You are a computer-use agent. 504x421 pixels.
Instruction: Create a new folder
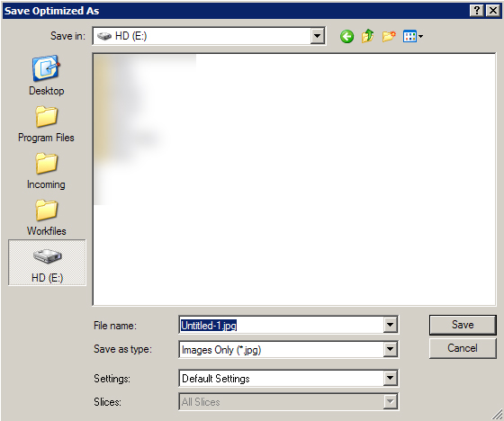pos(389,36)
